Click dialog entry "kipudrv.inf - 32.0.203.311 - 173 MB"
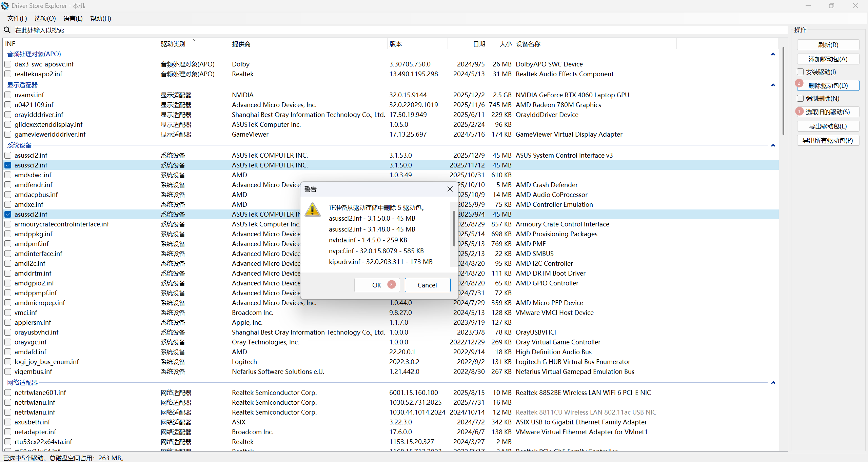The image size is (868, 462). click(380, 262)
